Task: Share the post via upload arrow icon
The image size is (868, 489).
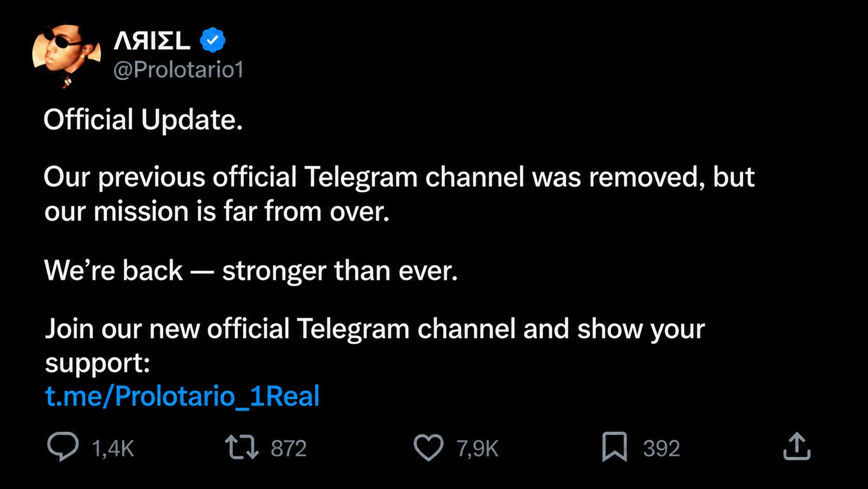Action: [x=797, y=446]
